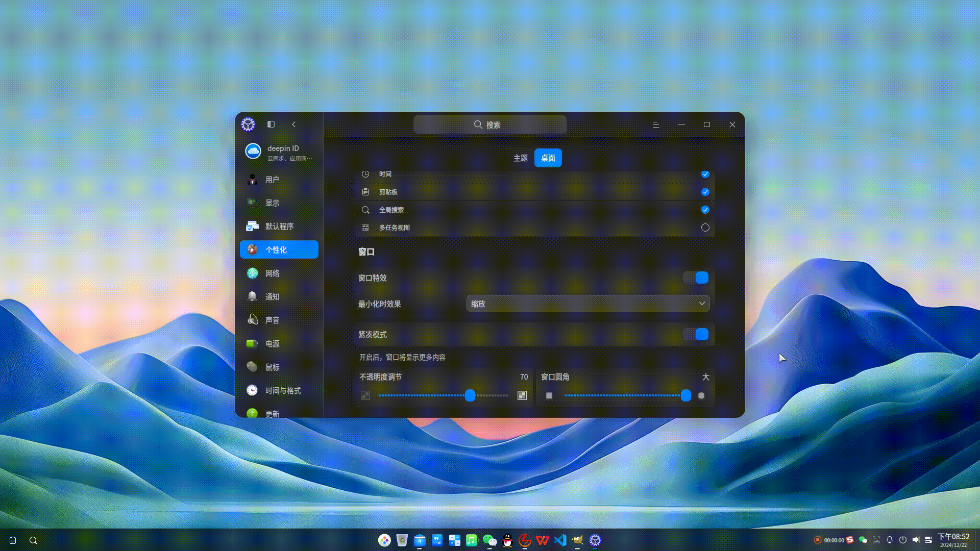Turn off the 窗口特效 switch
The image size is (980, 551).
[x=696, y=278]
